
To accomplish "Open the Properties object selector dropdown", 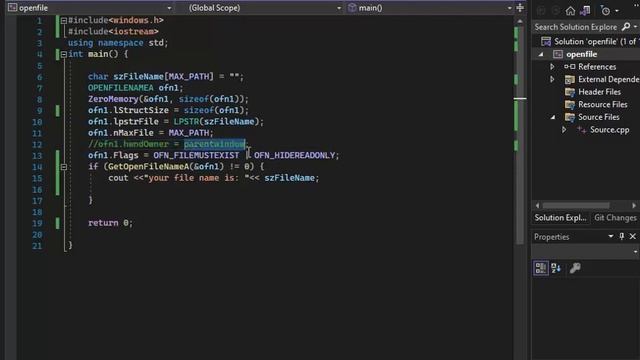I will click(x=635, y=251).
